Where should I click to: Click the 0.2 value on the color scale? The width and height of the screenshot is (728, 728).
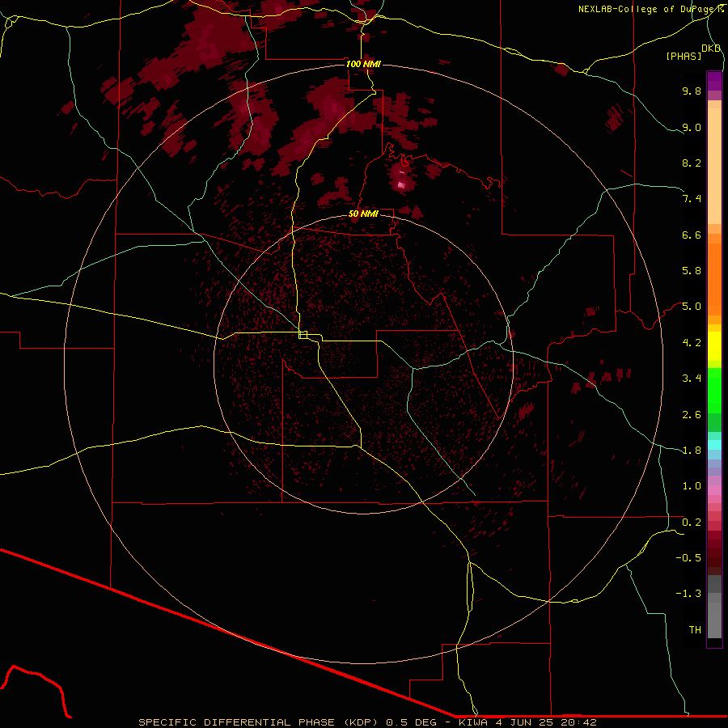pos(692,523)
